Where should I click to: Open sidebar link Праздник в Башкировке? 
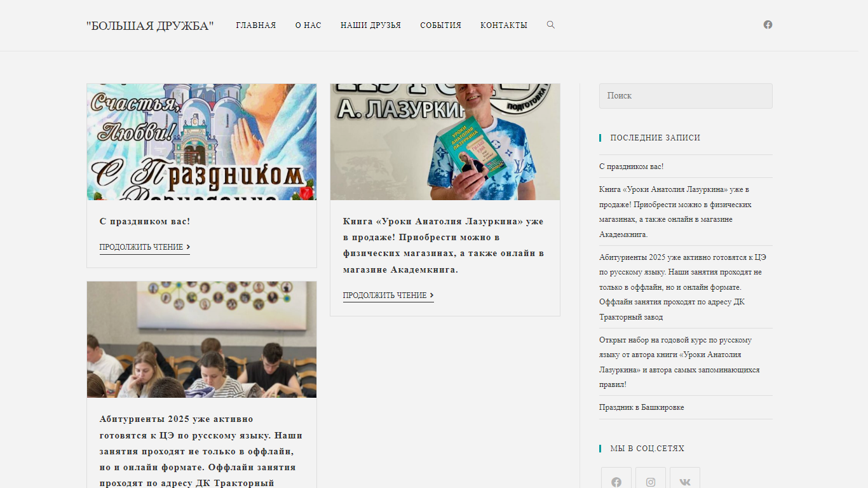pos(642,407)
